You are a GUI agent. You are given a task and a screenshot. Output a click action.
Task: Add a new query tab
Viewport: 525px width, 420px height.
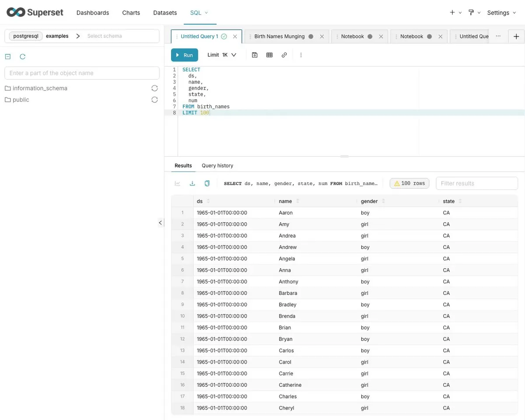tap(516, 36)
